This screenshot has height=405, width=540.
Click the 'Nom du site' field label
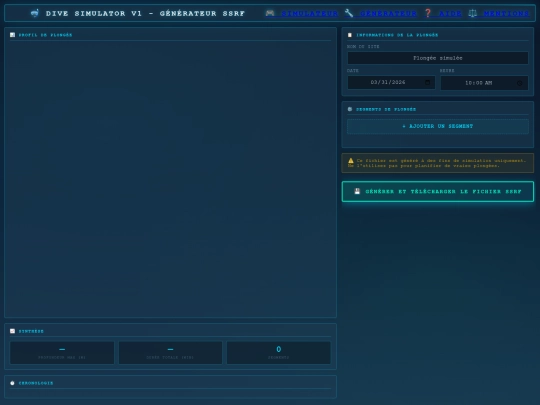tap(363, 46)
